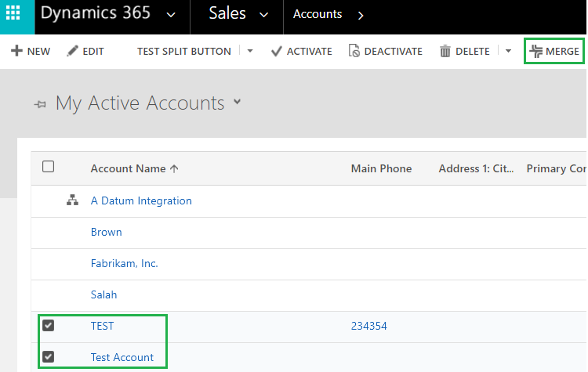
Task: Open the Delete dropdown arrow
Action: [508, 51]
